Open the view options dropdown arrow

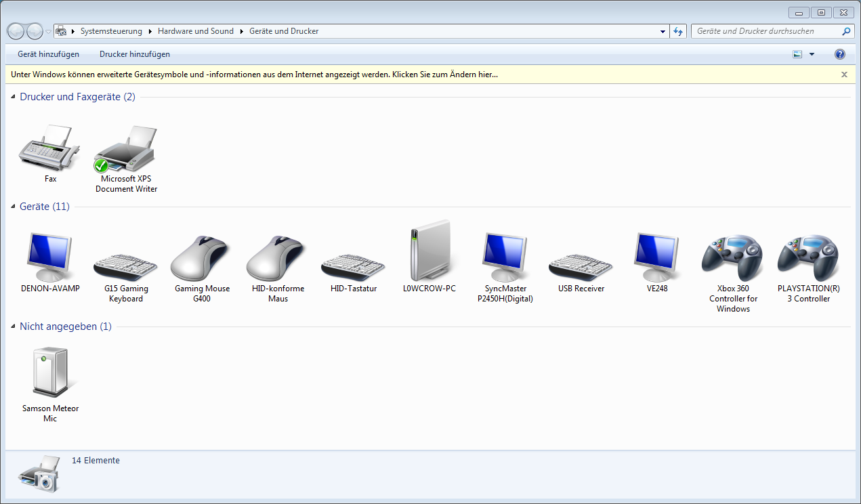pos(812,54)
